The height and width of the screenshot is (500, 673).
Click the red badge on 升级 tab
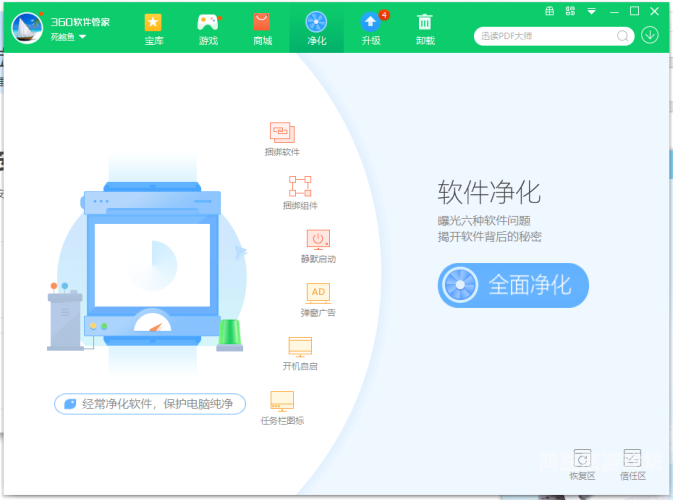(384, 15)
